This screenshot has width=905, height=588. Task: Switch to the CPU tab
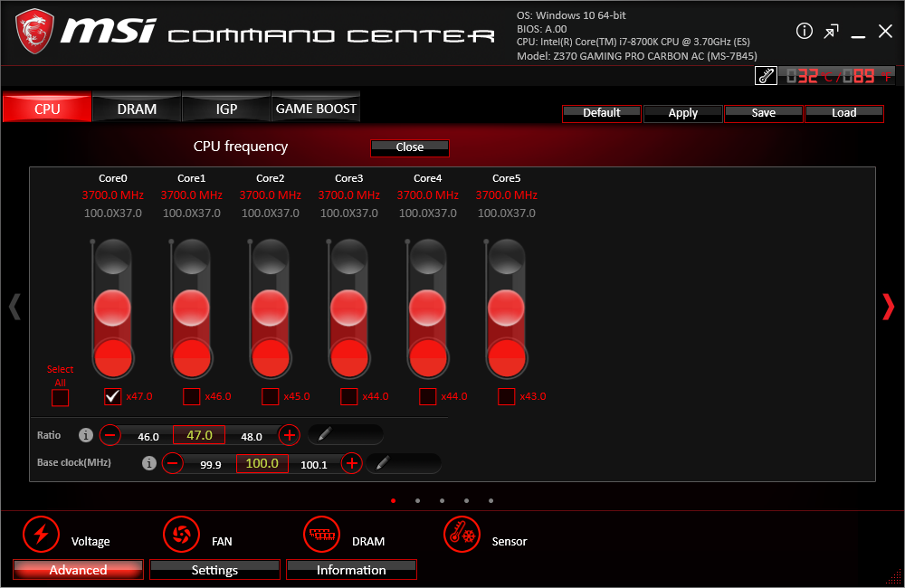pos(47,108)
